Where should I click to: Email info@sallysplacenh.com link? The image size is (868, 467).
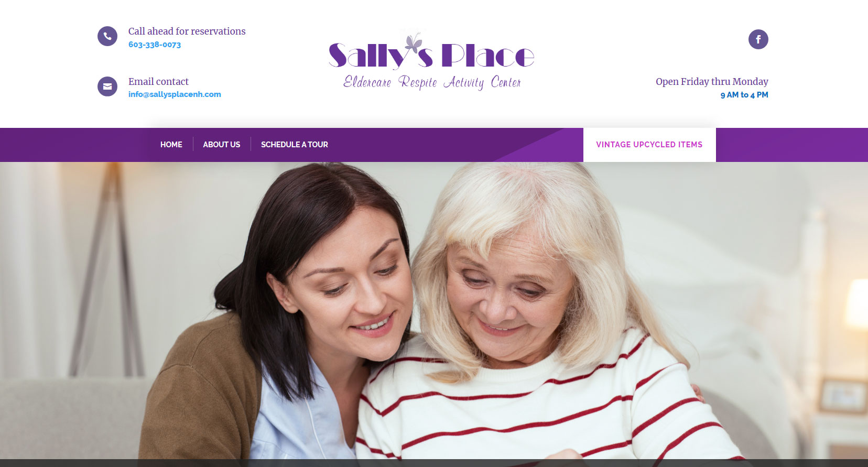[x=175, y=94]
